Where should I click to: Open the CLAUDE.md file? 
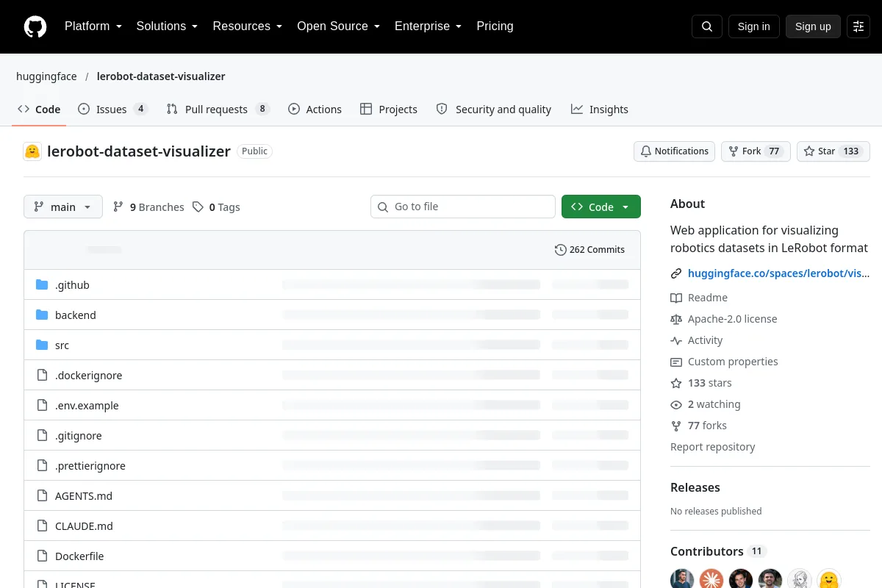pyautogui.click(x=84, y=526)
